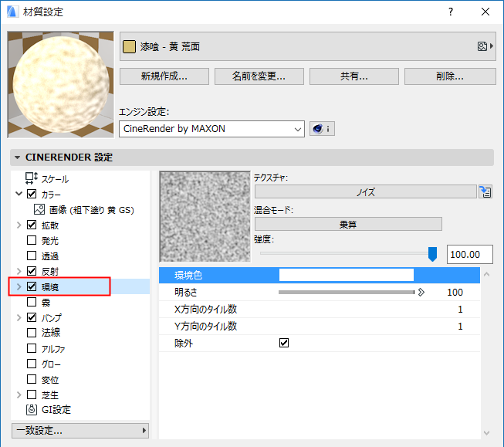Image resolution: width=504 pixels, height=447 pixels.
Task: Enable the アルファ channel checkbox
Action: [x=32, y=348]
